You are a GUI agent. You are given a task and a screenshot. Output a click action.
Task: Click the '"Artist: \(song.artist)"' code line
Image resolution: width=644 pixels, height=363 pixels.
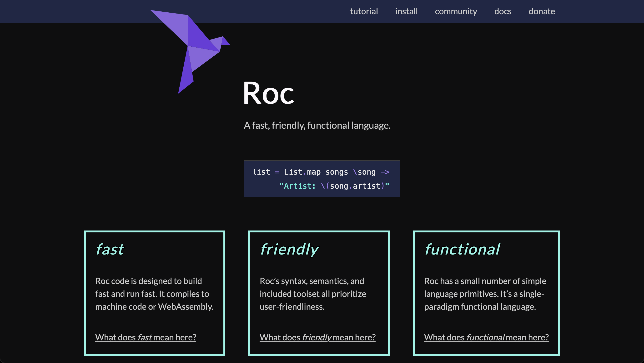334,186
